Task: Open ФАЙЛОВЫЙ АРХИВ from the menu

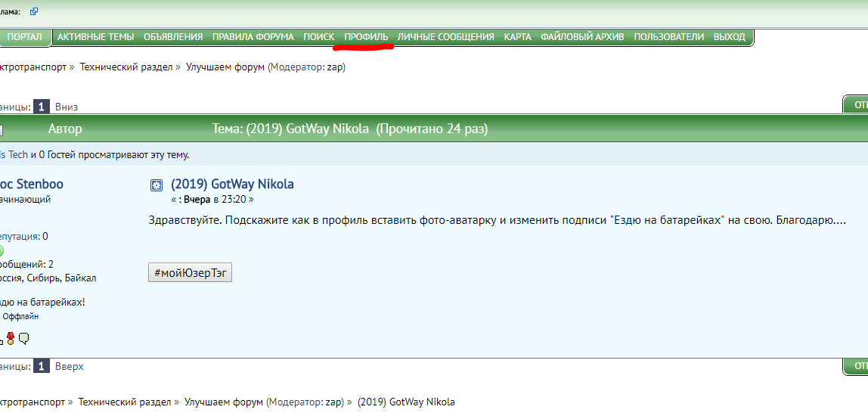Action: point(582,36)
